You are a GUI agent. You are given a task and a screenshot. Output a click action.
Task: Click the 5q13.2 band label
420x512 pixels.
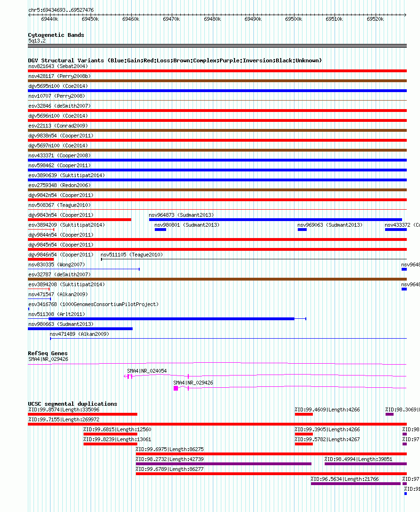tap(37, 41)
